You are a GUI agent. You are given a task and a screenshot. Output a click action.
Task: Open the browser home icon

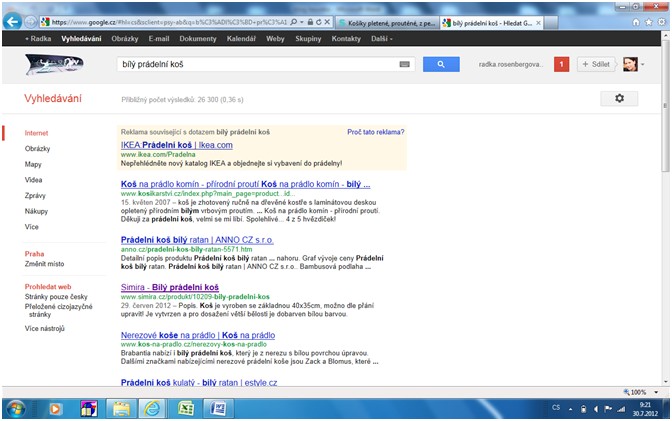point(636,22)
